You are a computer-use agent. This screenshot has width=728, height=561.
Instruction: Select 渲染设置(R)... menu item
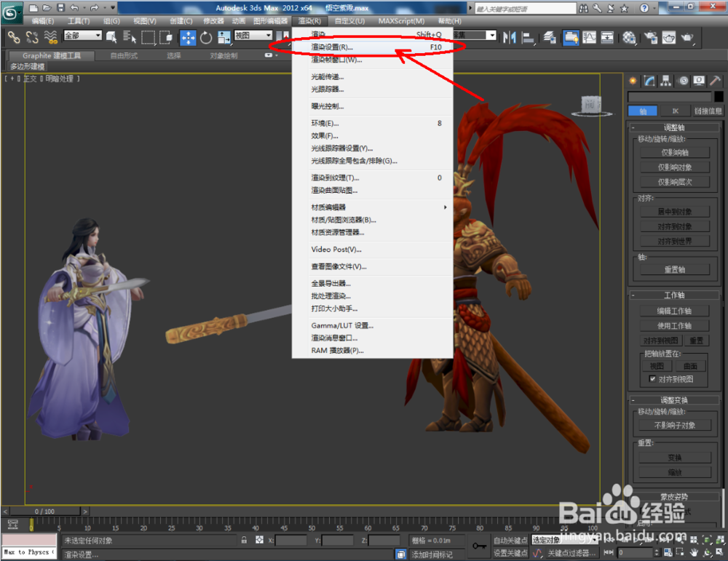[x=372, y=47]
